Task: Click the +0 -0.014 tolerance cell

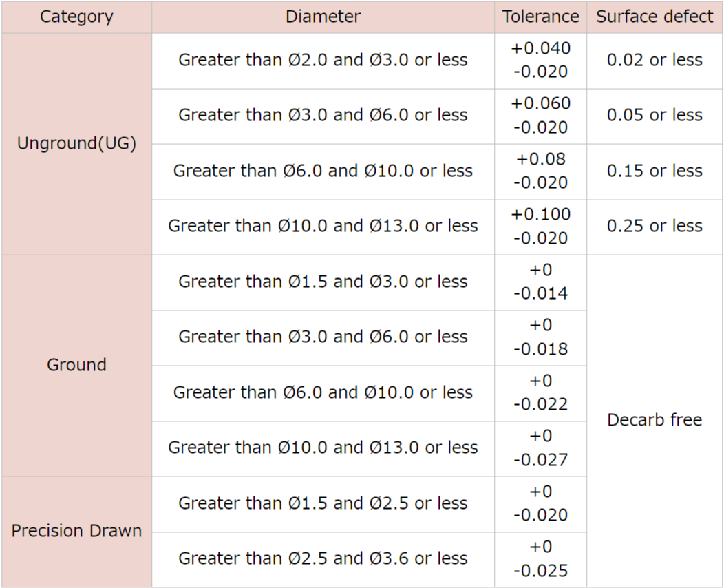Action: 540,282
